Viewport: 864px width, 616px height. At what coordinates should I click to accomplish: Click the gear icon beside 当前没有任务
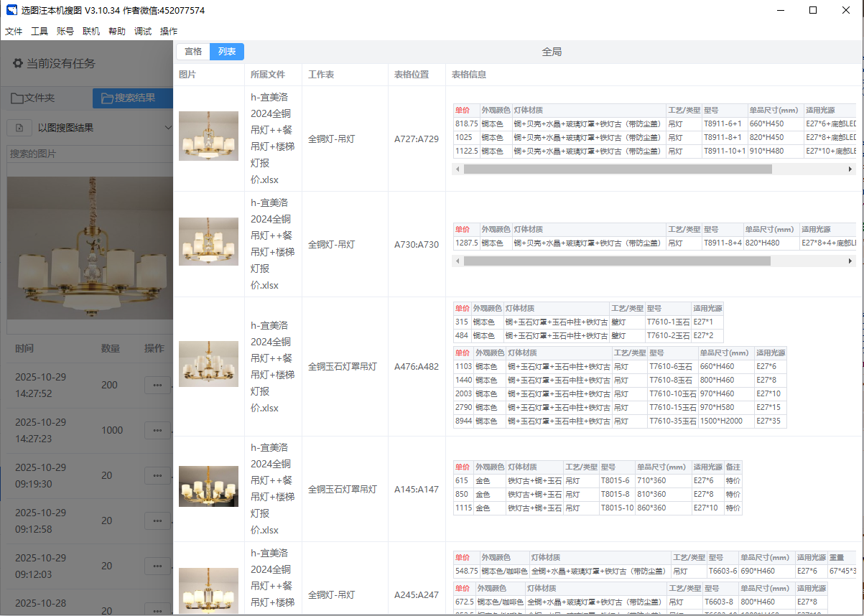point(17,63)
